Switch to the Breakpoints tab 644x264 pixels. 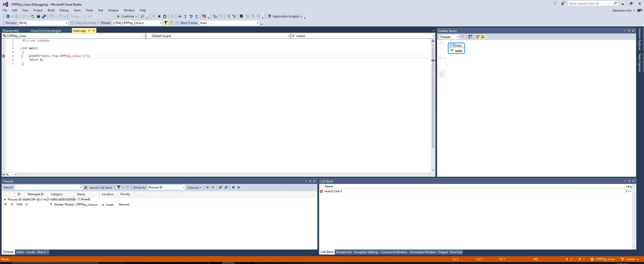(x=344, y=252)
